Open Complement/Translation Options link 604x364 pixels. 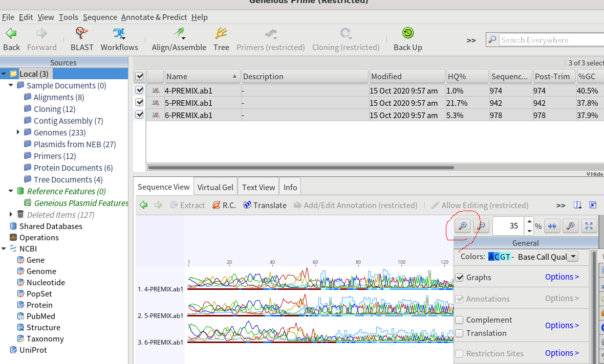tap(562, 326)
